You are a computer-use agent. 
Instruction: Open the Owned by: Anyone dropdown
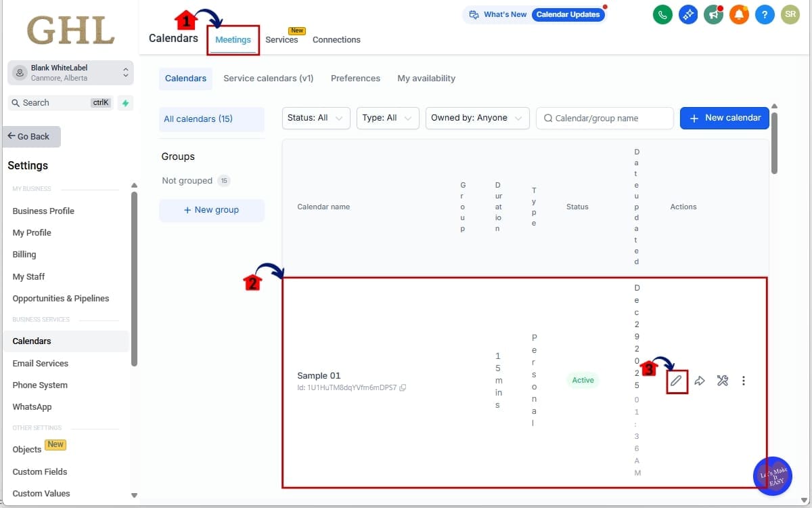pos(477,118)
